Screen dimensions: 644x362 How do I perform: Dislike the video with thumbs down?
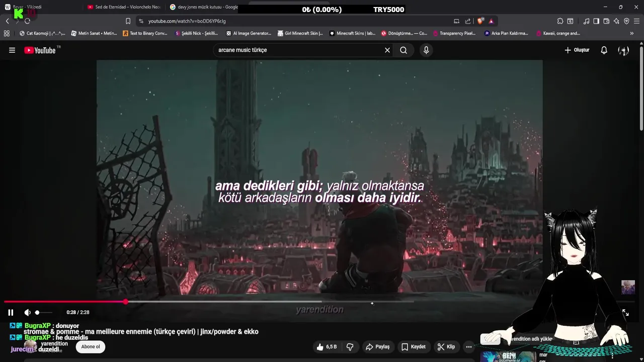click(350, 347)
